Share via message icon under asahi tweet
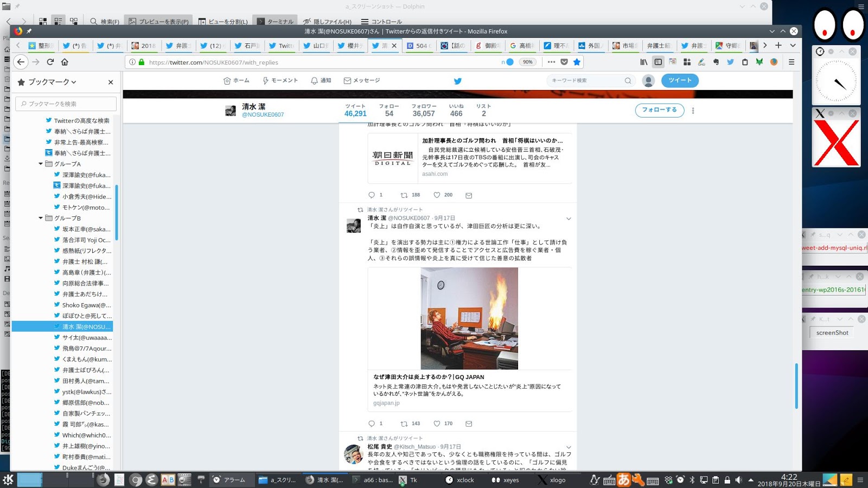This screenshot has width=868, height=488. coord(469,195)
